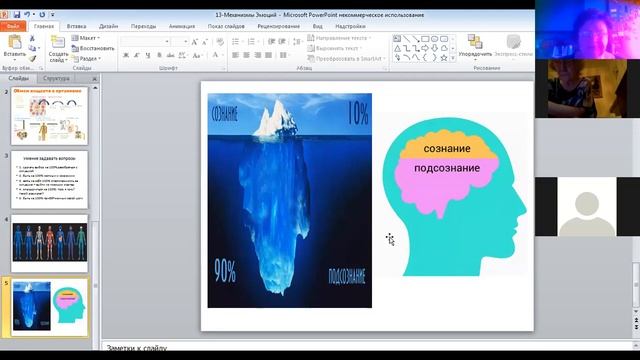
Task: Select the Oval shape
Action: (x=434, y=39)
